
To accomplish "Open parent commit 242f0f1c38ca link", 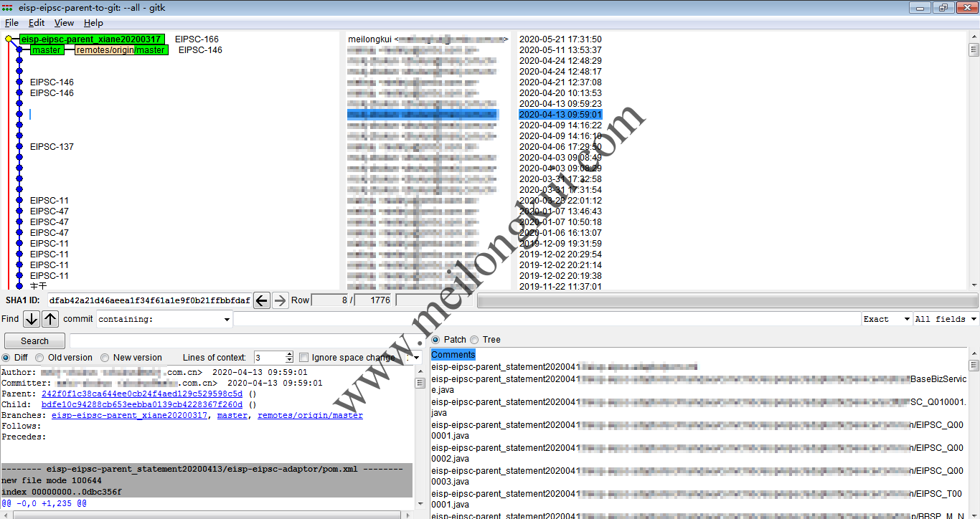I will pyautogui.click(x=142, y=394).
